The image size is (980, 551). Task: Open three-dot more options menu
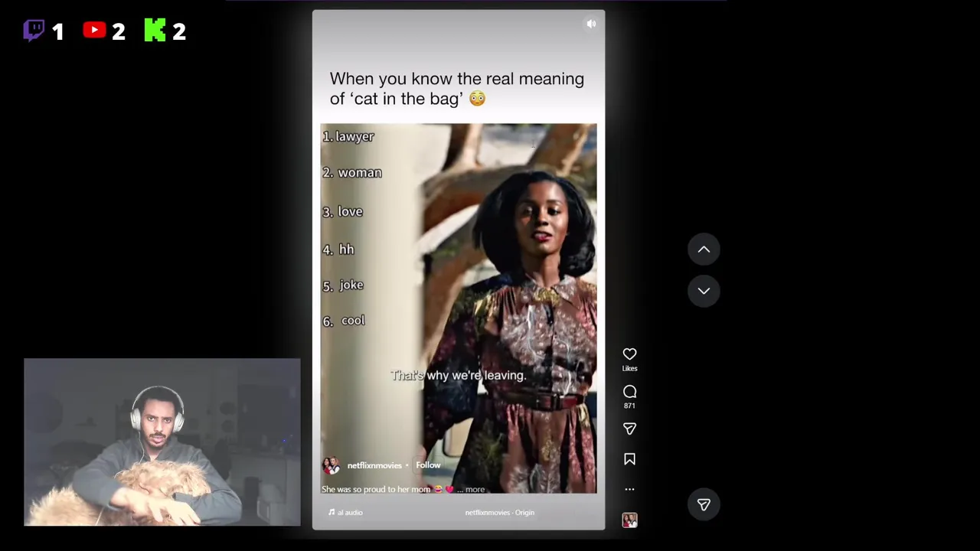tap(629, 489)
